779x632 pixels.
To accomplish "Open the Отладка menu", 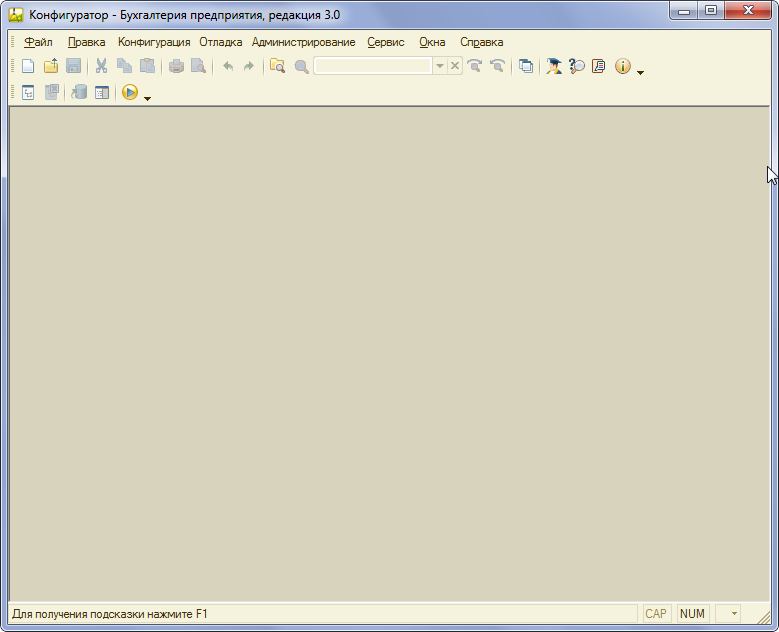I will coord(221,42).
